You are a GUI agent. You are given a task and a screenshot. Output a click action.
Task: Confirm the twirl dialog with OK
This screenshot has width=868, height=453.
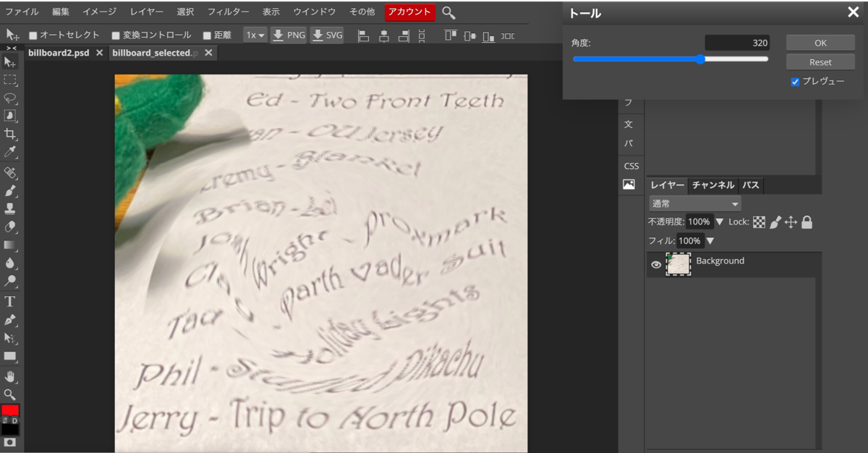pyautogui.click(x=820, y=43)
